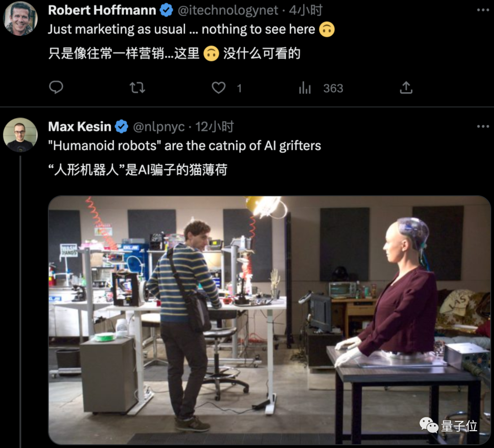Viewport: 494px width, 448px height.
Task: Go to @itechnologynet handle
Action: tap(227, 10)
